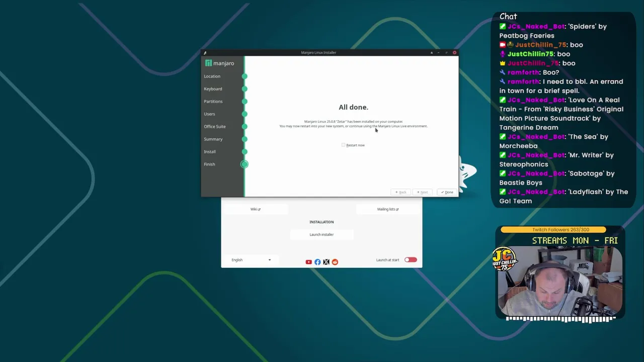Select the Office Suite step in sidebar
The width and height of the screenshot is (644, 362).
(215, 127)
